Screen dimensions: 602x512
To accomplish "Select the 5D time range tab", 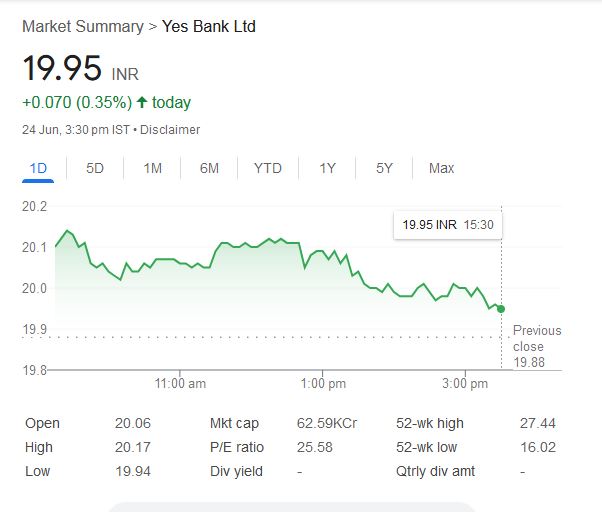I will tap(95, 168).
